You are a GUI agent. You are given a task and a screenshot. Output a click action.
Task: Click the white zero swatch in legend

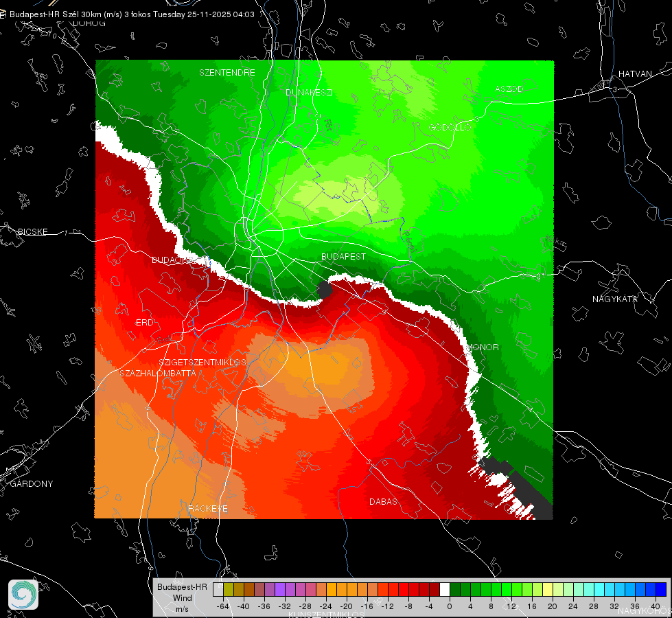(445, 590)
